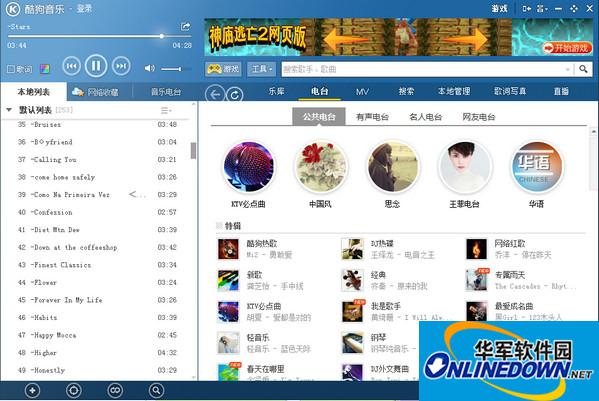Open the colorful skin palette icon
This screenshot has width=599, height=401.
pyautogui.click(x=44, y=69)
